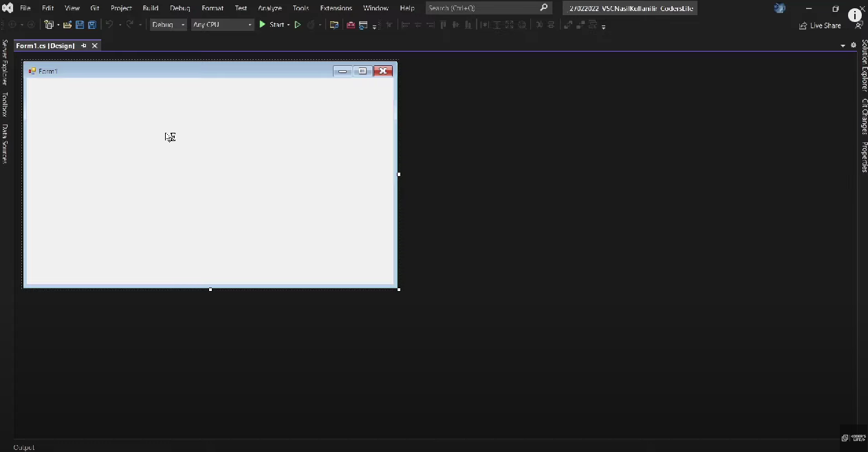Click the Make Same Width layout icon
The width and height of the screenshot is (868, 452).
pyautogui.click(x=484, y=25)
